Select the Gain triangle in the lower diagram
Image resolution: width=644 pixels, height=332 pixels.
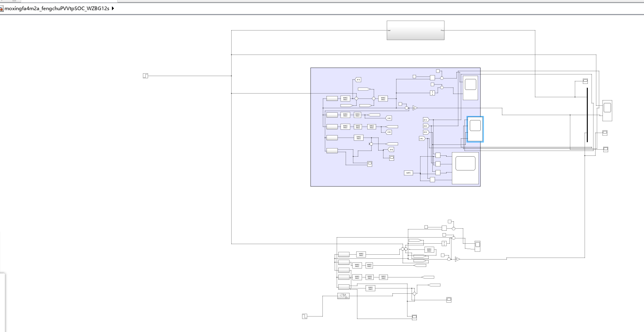tap(457, 259)
